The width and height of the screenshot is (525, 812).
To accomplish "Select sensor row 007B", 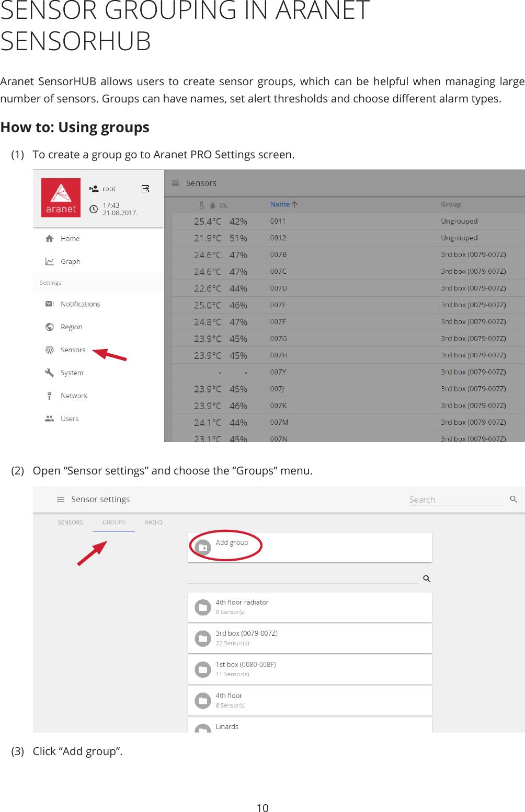I will coord(348,254).
